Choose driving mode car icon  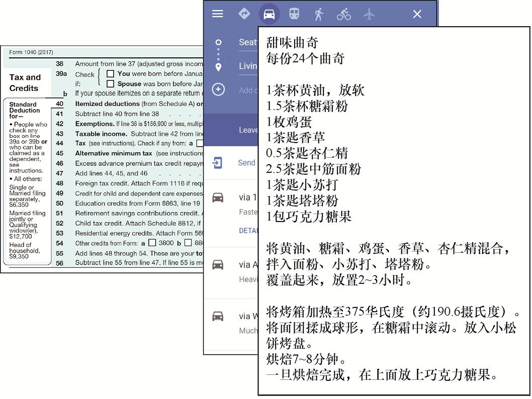[x=269, y=14]
